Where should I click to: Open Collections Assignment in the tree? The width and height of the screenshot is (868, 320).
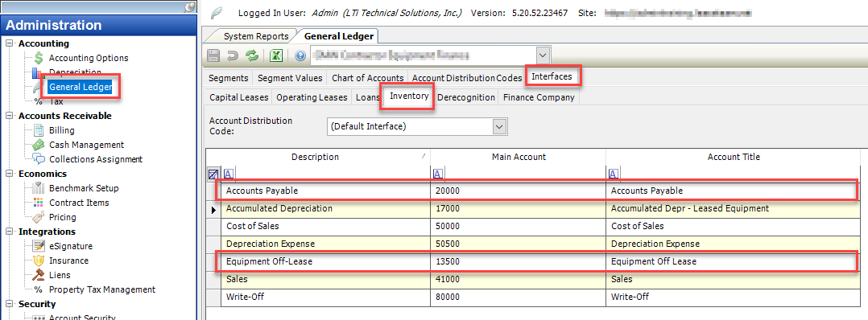click(x=96, y=159)
